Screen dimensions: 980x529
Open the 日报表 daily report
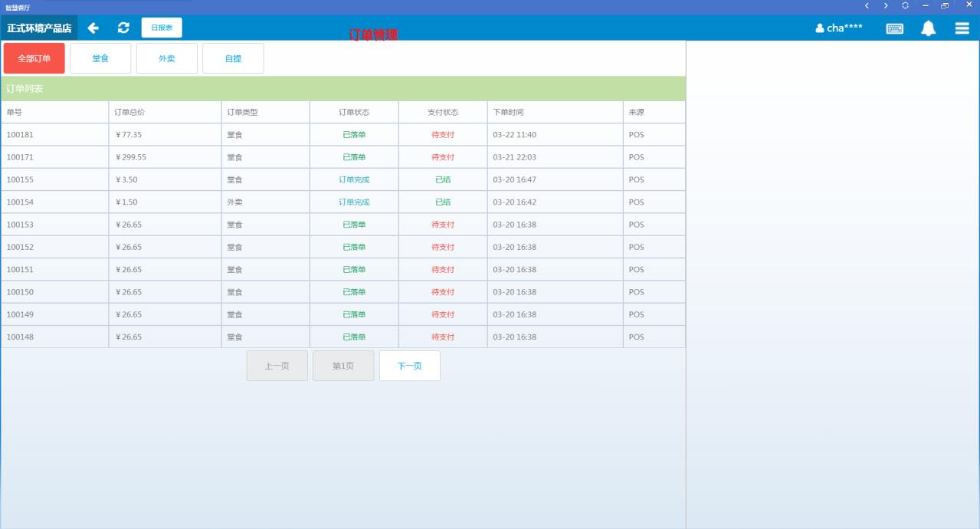point(162,28)
